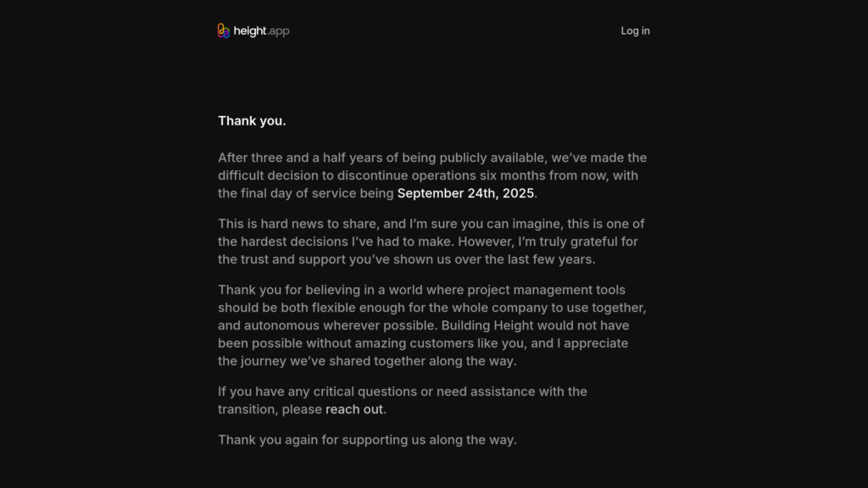
Task: Click the "Thank you." heading
Action: (x=252, y=120)
